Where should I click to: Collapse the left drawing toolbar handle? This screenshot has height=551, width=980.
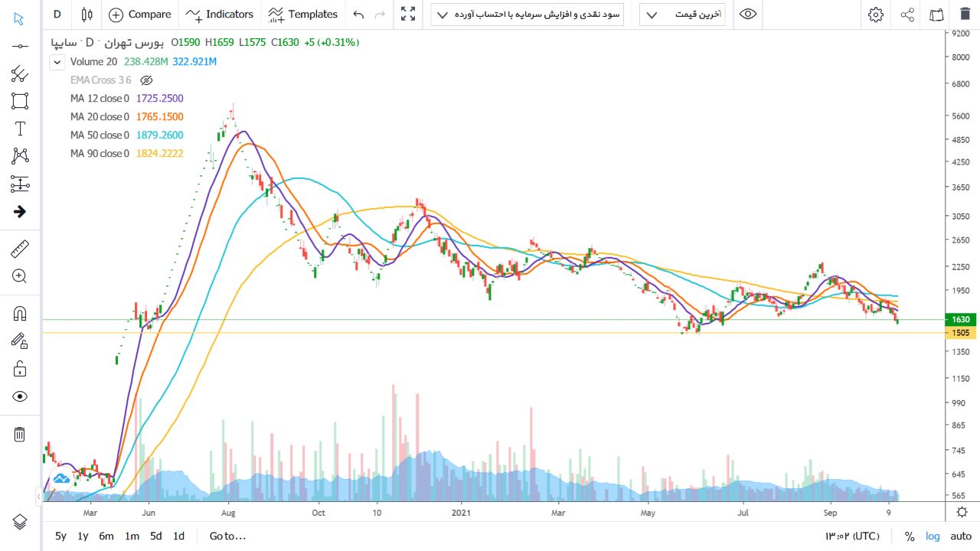click(39, 497)
